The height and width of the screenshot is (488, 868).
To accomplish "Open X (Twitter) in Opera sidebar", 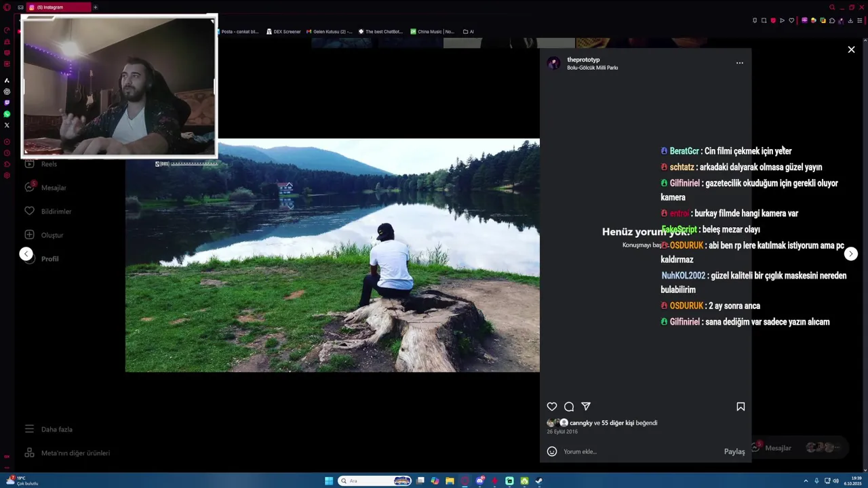I will tap(7, 125).
